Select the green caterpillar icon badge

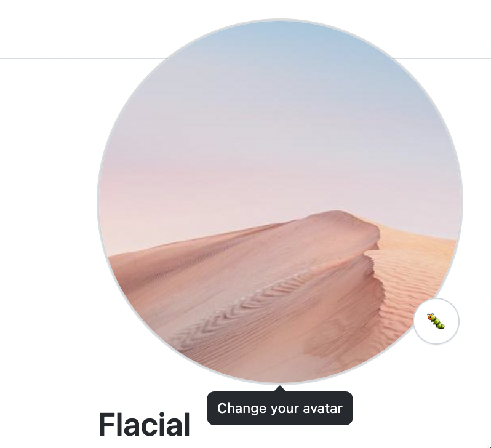[436, 321]
